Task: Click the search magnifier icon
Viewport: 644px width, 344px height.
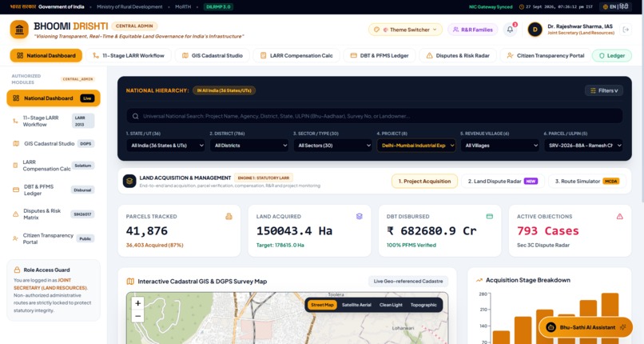Action: pyautogui.click(x=135, y=116)
